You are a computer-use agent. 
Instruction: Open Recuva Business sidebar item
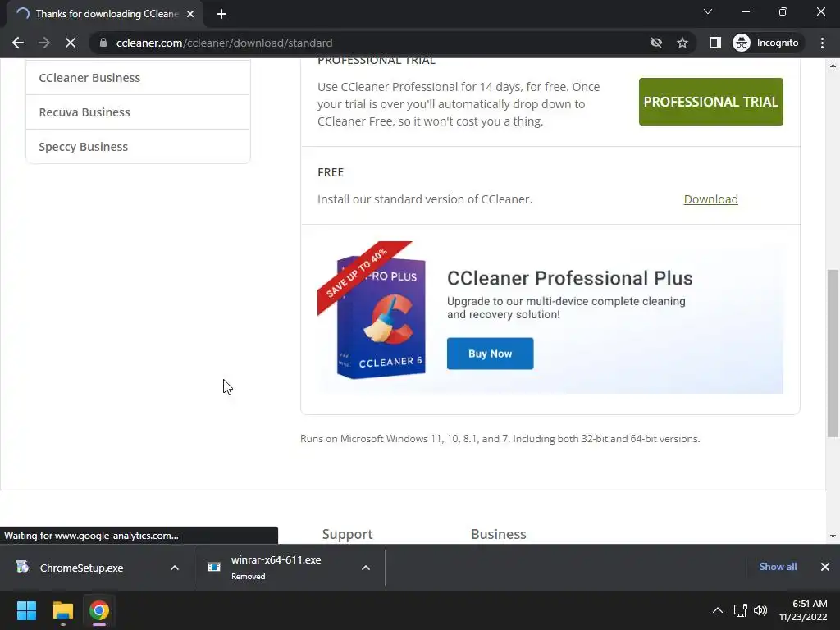click(138, 112)
